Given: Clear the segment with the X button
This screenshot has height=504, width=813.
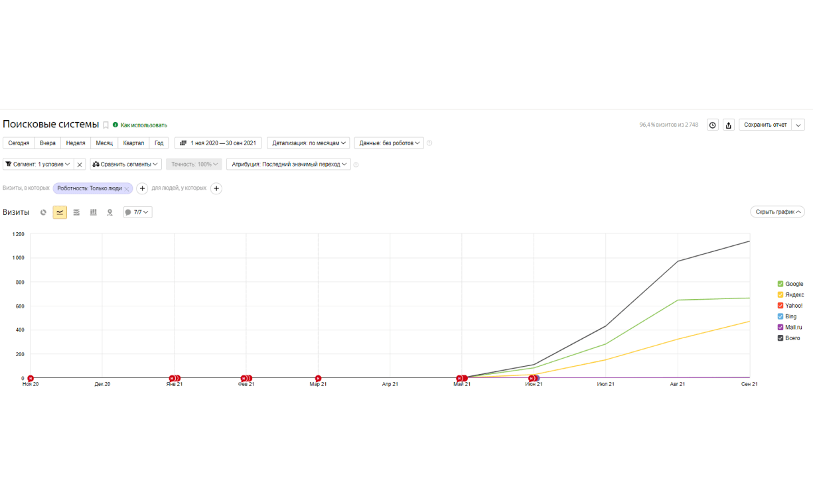Looking at the screenshot, I should pos(80,164).
